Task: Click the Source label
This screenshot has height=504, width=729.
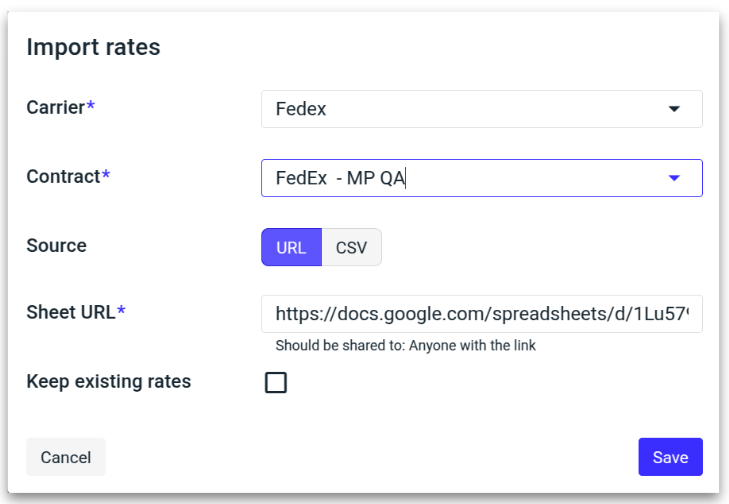Action: [56, 245]
